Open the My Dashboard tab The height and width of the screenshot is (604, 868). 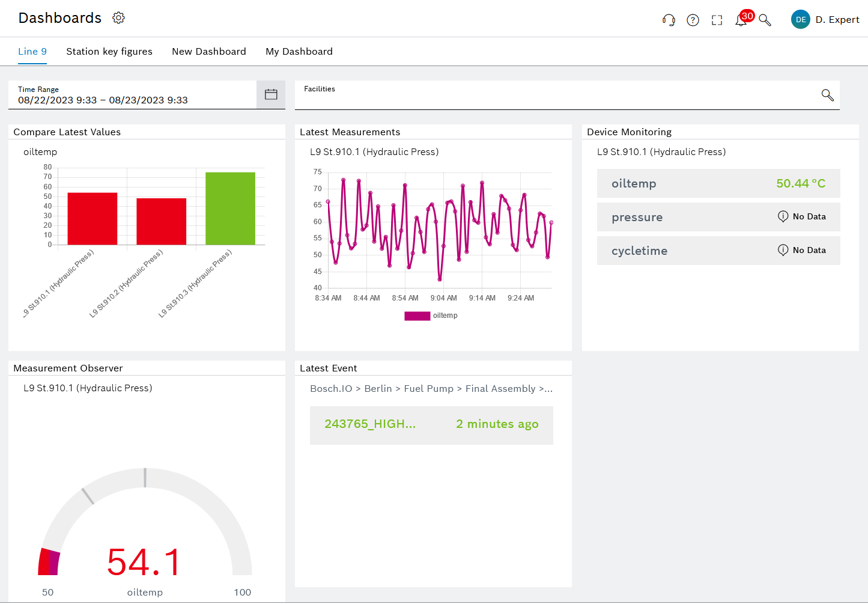299,51
